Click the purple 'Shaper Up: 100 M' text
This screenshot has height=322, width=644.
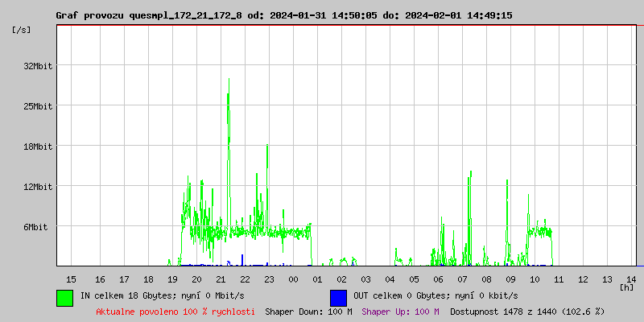(400, 312)
